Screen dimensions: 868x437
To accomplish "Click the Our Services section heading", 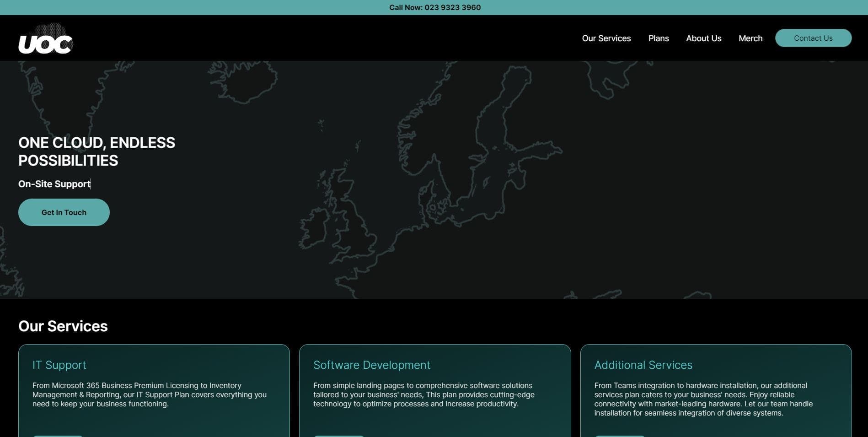I will point(63,326).
